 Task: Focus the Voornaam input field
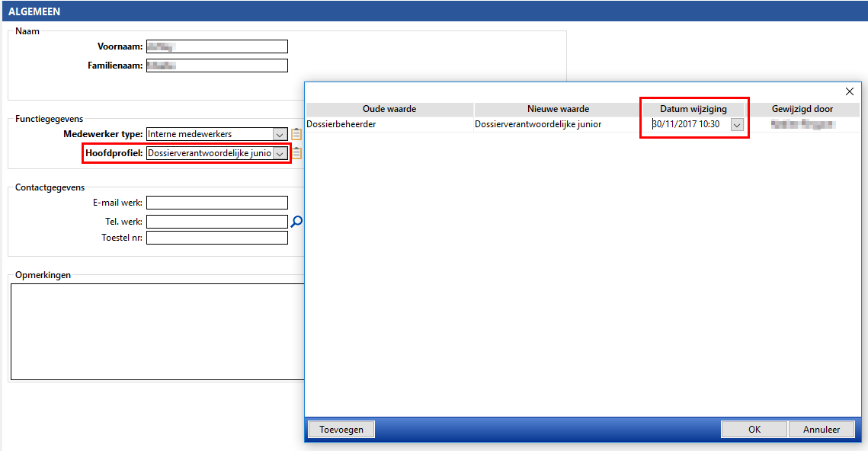coord(217,46)
